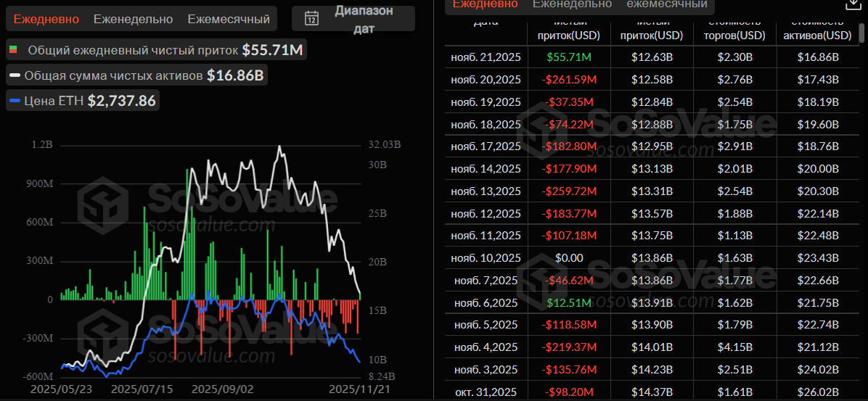Toggle the Общий ежедневный чистый приток legend series
Screen dimensions: 868x401
click(x=155, y=50)
